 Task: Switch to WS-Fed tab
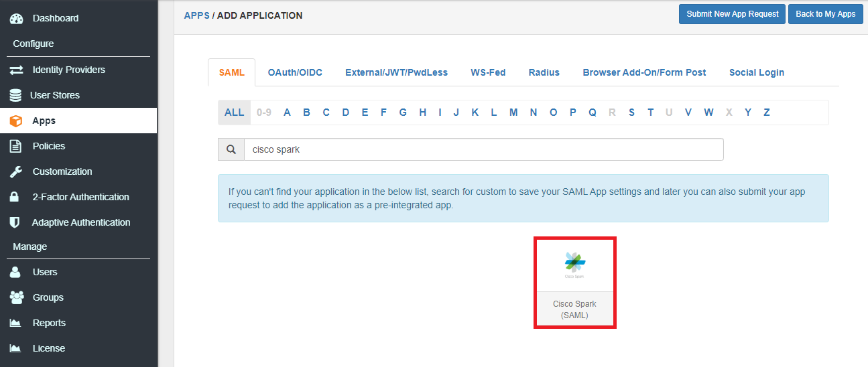[x=488, y=72]
